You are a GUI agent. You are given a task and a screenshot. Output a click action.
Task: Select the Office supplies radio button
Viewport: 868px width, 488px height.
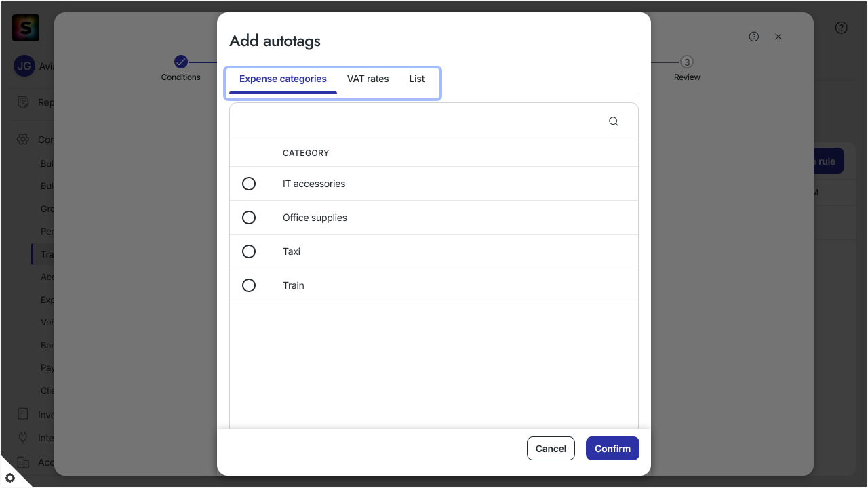click(249, 218)
